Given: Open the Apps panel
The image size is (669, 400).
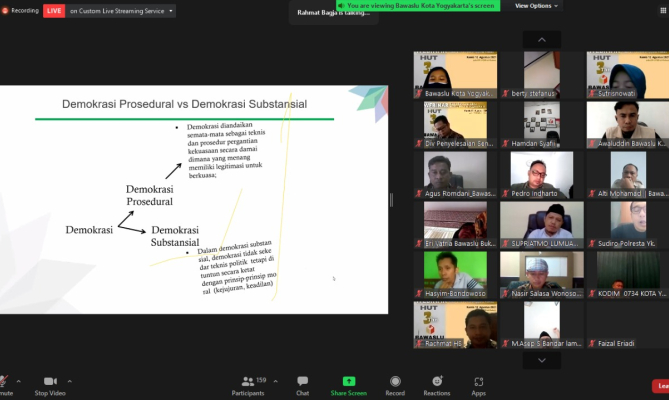Looking at the screenshot, I should pyautogui.click(x=479, y=385).
